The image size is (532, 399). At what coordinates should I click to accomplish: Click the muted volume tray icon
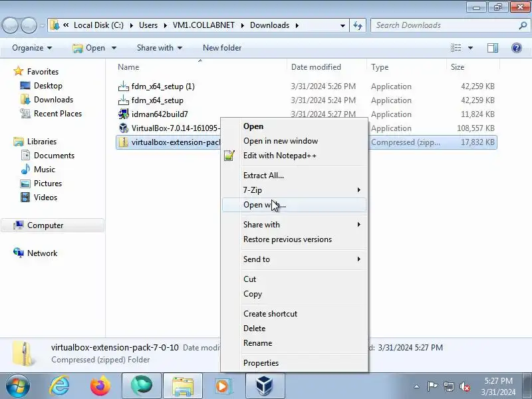click(464, 386)
